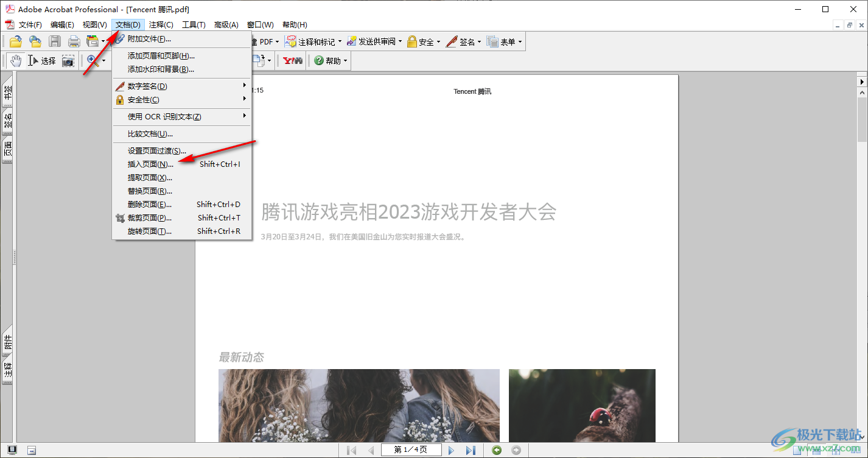The height and width of the screenshot is (458, 868).
Task: Open the 帮助(H) menu
Action: tap(295, 24)
